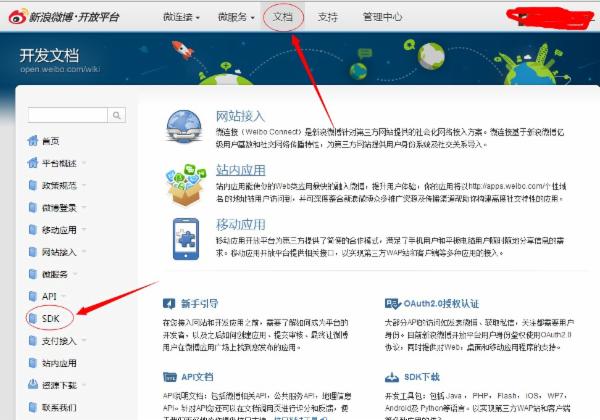Expand the 移动应用 sidebar arrow
Viewport: 600px width, 420px height.
[83, 230]
